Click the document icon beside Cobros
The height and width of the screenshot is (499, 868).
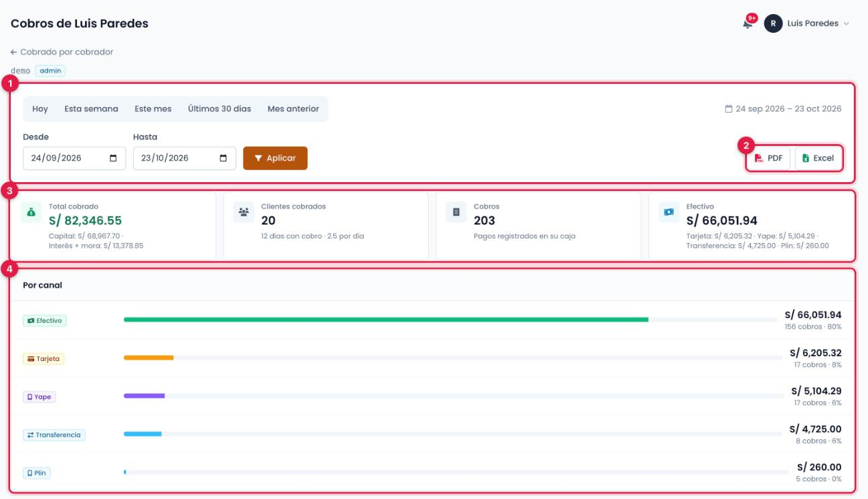click(456, 212)
